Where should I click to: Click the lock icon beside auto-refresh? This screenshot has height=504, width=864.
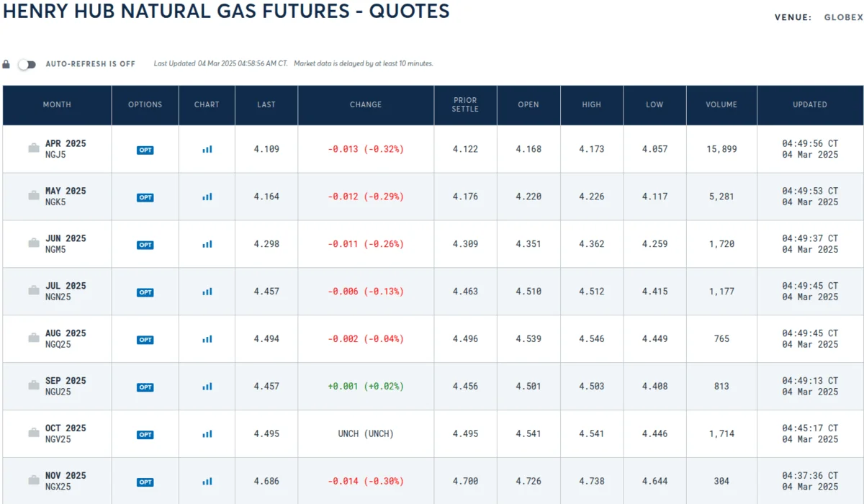pos(6,64)
